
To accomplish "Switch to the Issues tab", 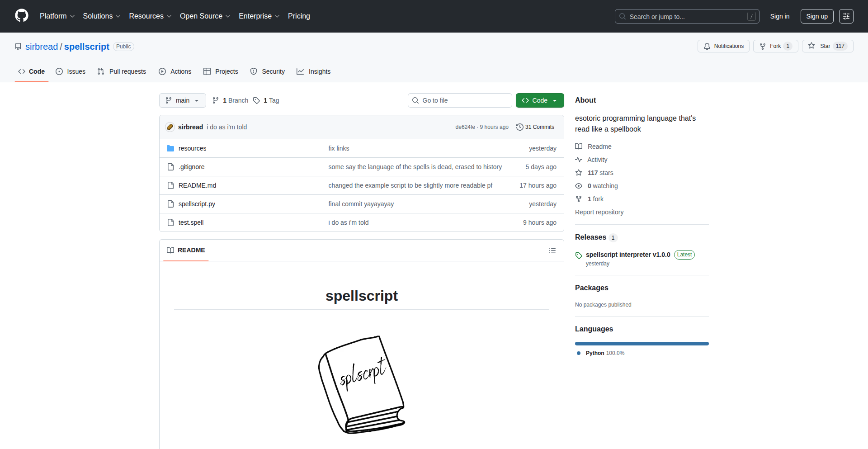I will (71, 71).
